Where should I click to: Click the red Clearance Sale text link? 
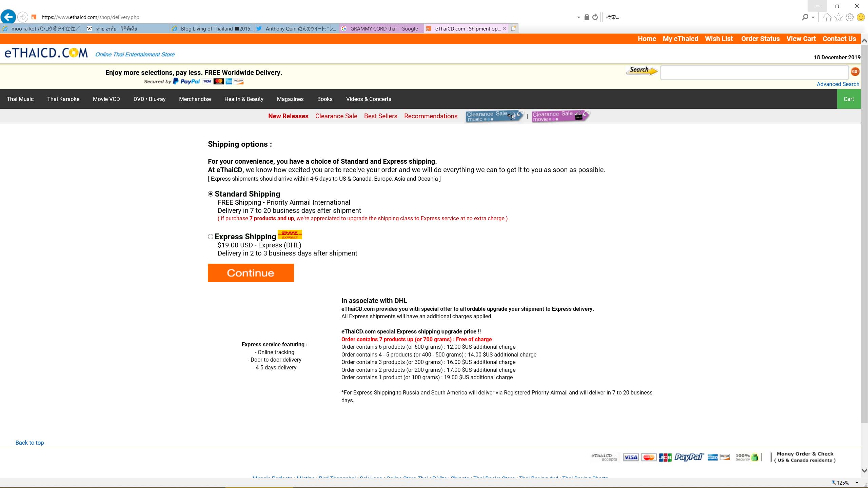pyautogui.click(x=336, y=116)
